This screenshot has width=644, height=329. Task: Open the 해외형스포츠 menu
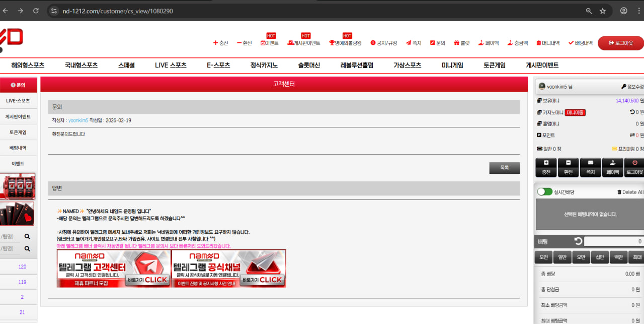28,65
